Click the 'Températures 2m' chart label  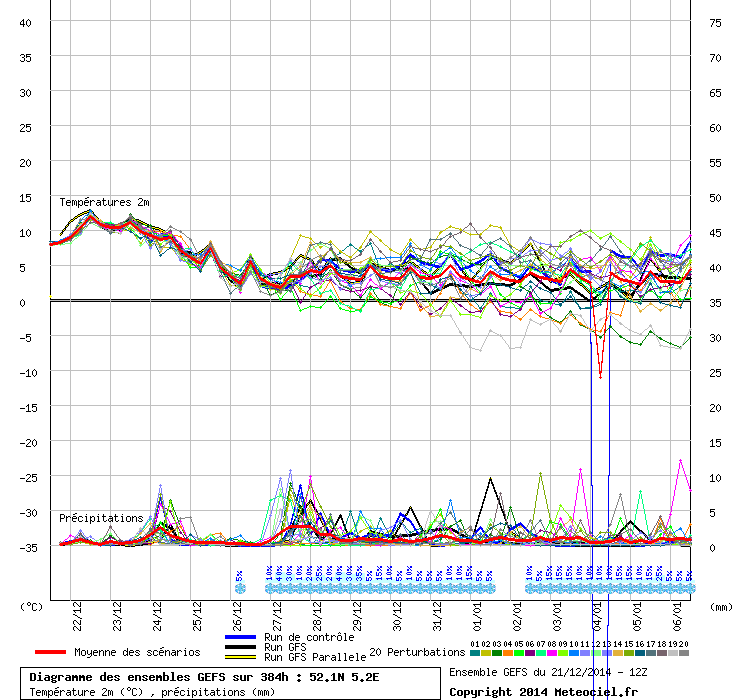(x=104, y=202)
